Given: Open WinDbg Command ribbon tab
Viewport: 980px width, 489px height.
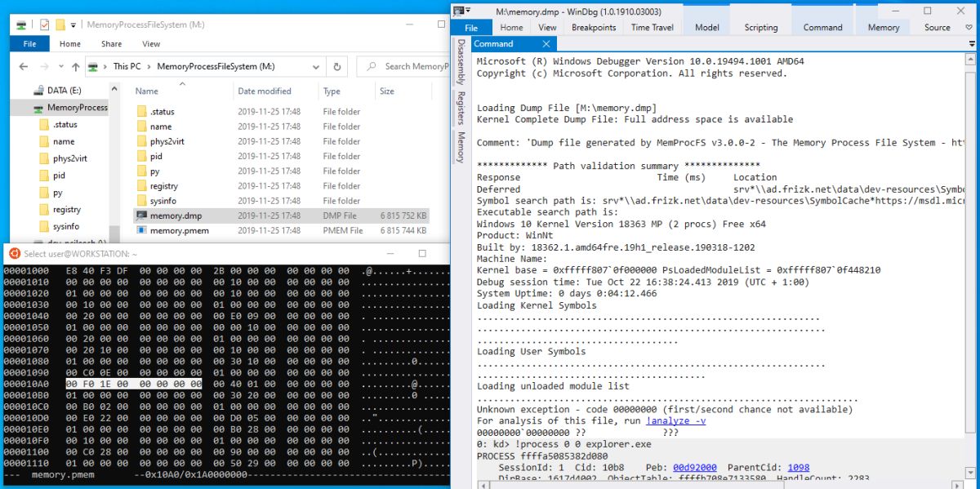Looking at the screenshot, I should pos(822,27).
